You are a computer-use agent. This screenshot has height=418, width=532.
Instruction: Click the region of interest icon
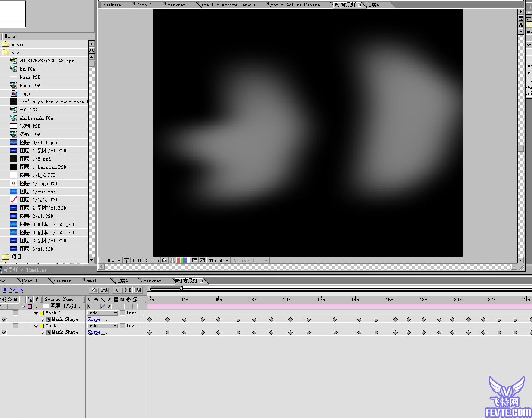pyautogui.click(x=195, y=260)
